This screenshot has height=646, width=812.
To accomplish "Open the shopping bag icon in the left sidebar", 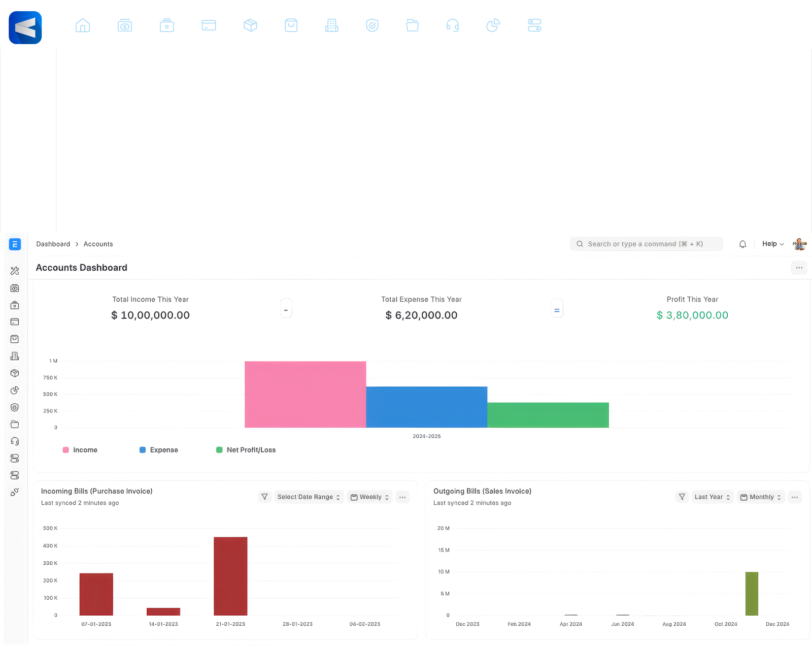I will click(x=15, y=339).
